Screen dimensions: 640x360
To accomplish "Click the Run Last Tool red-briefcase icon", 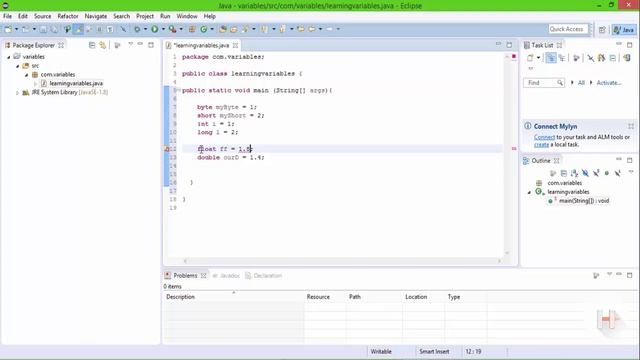I will [x=173, y=29].
